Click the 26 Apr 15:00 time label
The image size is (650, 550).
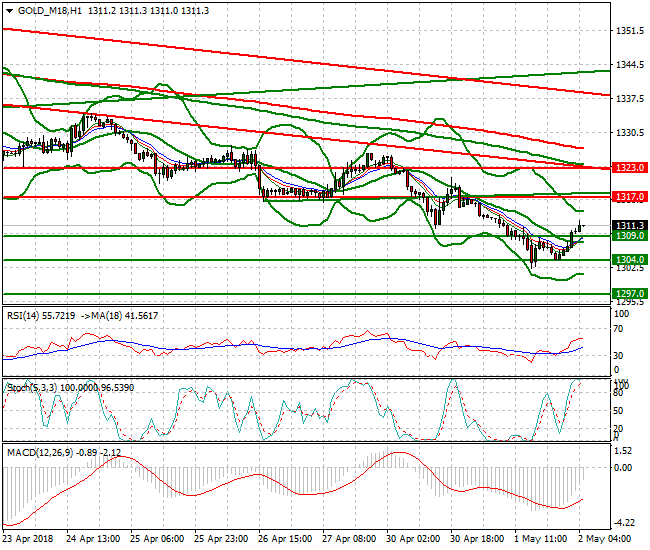coord(285,539)
